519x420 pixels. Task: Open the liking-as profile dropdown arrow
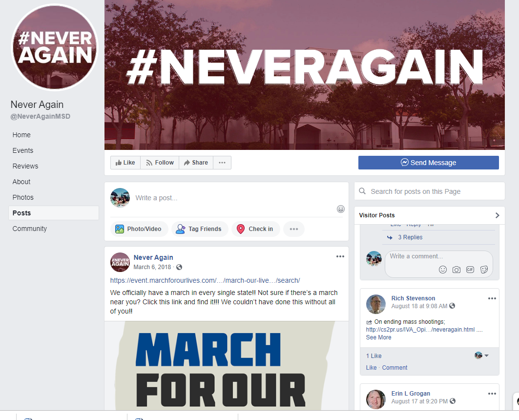487,356
